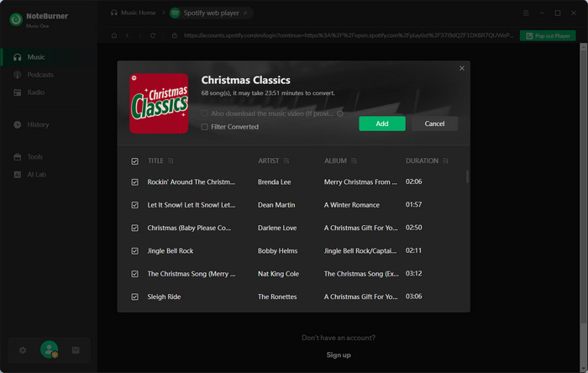Click the info icon next to music video option
Screen dimensions: 588x373
pyautogui.click(x=339, y=113)
